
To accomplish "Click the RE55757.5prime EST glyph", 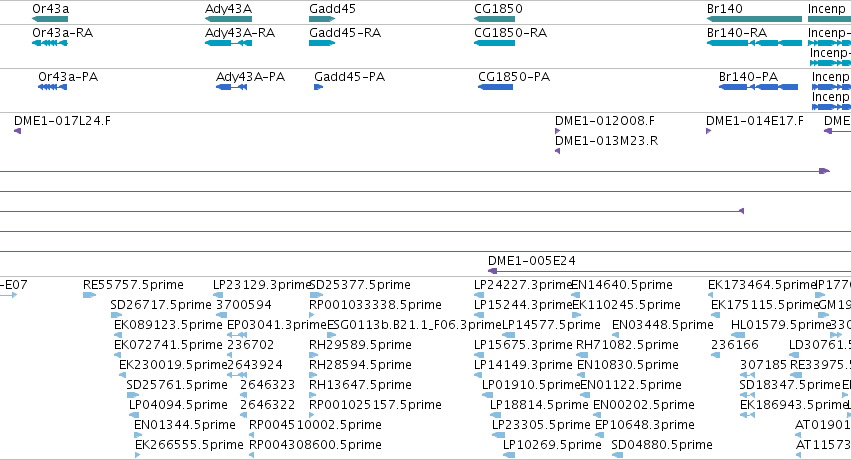I will 89,295.
